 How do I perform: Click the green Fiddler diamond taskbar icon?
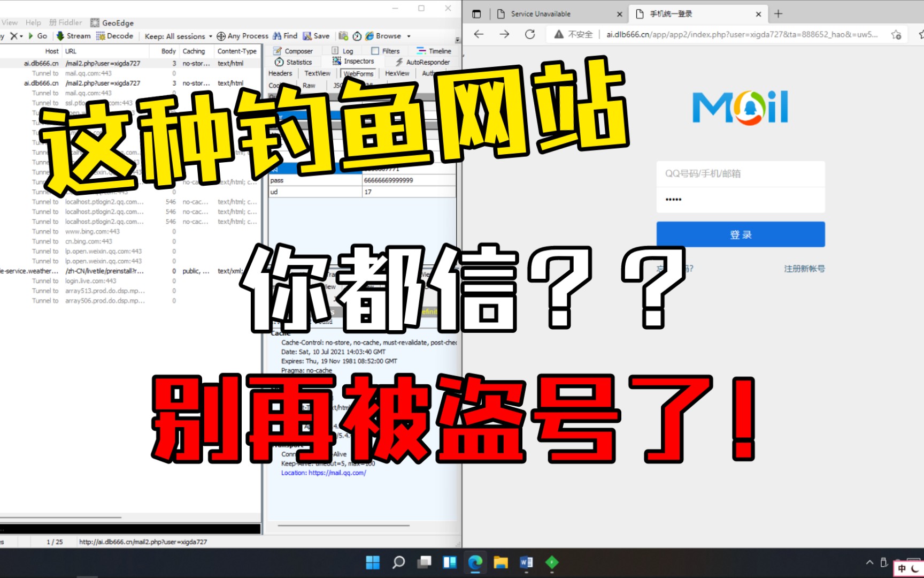pyautogui.click(x=552, y=562)
